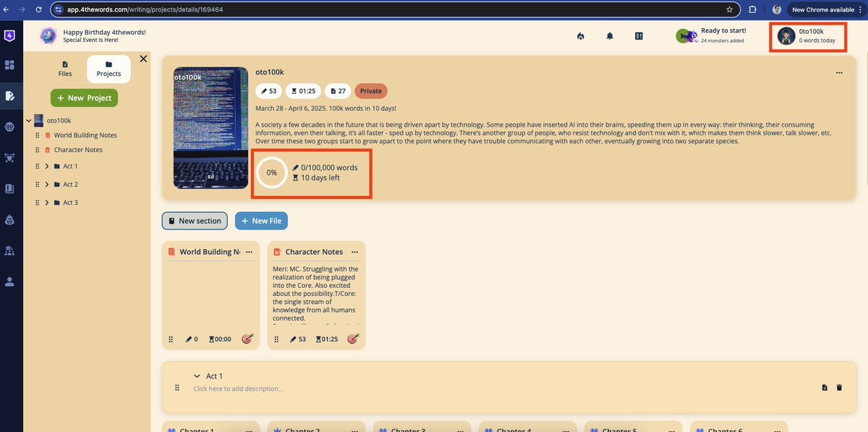Click Ready to start! status text

click(x=723, y=30)
